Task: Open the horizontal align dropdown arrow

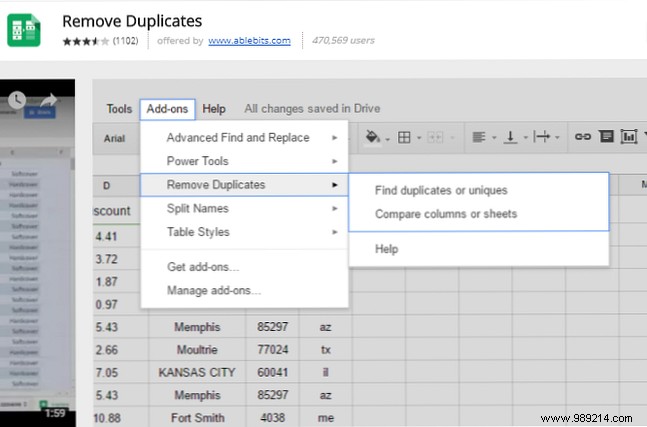Action: [x=494, y=138]
